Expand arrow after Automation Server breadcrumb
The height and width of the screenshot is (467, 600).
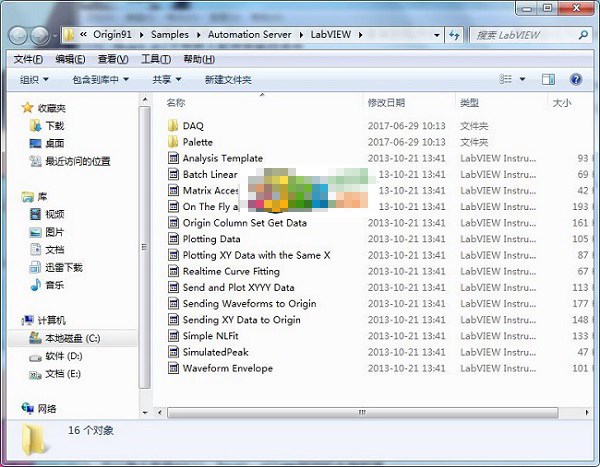pyautogui.click(x=301, y=35)
